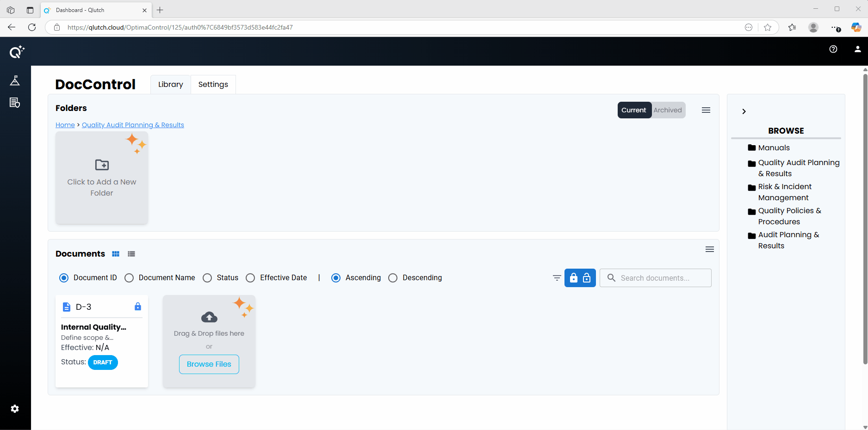Open Quality Policies & Procedures tree item
The image size is (868, 430).
pos(790,216)
